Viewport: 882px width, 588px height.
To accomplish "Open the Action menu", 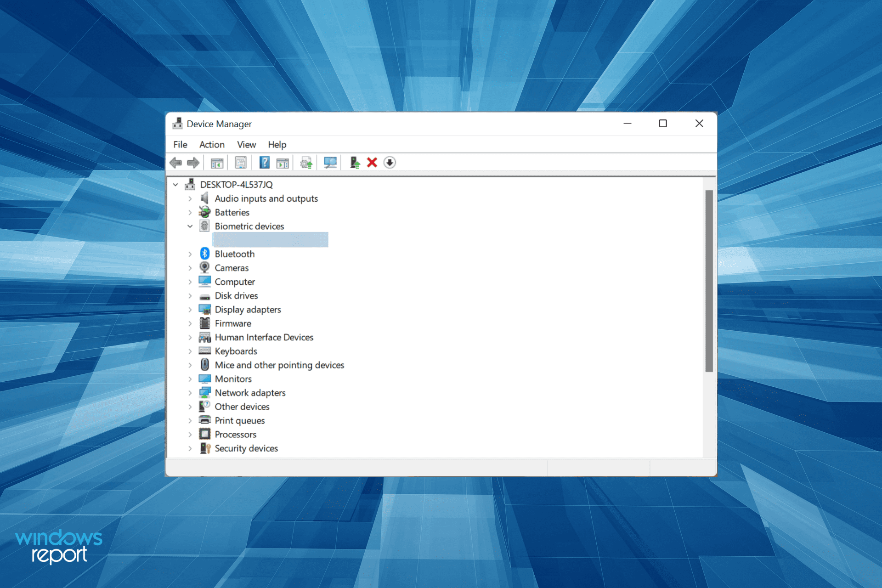I will (x=212, y=144).
